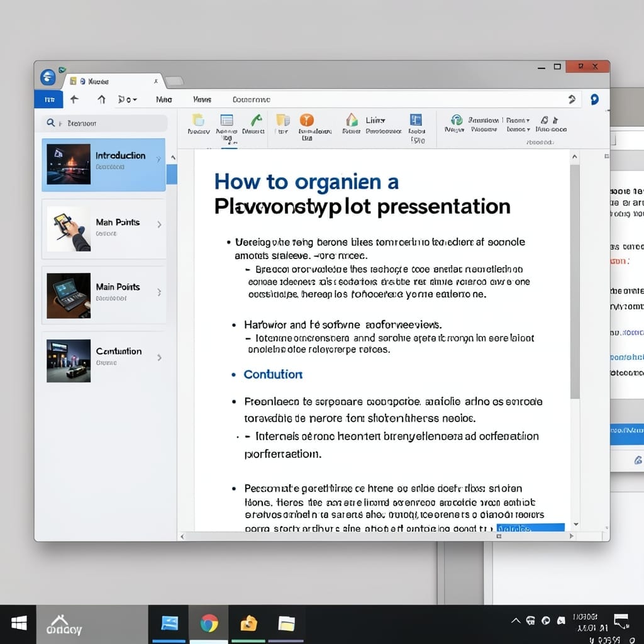The image size is (644, 644).
Task: Open Google Chrome from the taskbar
Action: [x=209, y=623]
